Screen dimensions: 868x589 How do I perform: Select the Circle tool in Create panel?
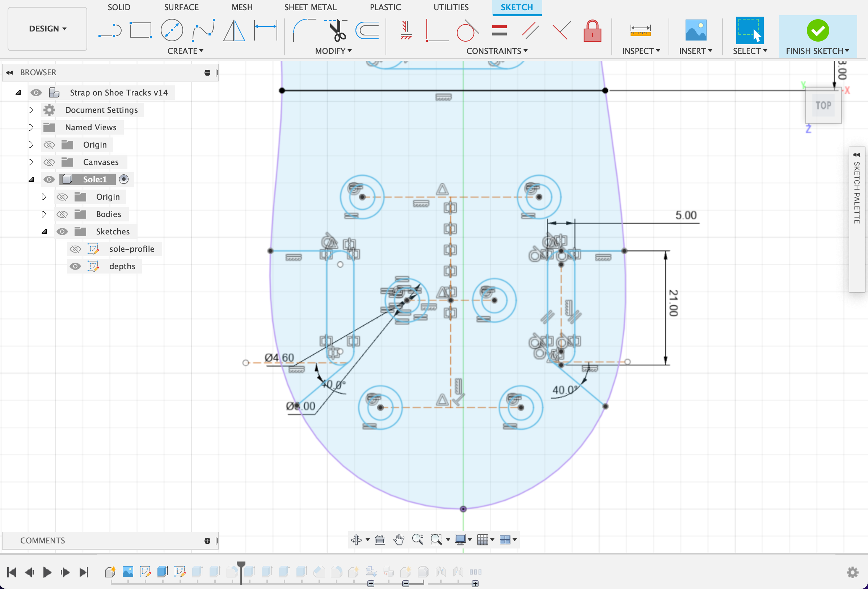pos(172,31)
